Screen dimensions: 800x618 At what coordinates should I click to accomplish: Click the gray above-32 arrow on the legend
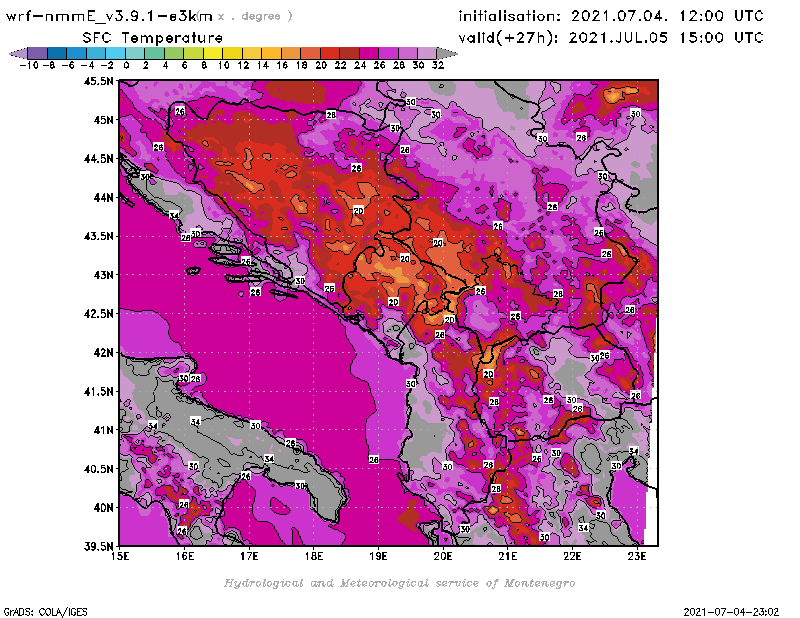[447, 53]
